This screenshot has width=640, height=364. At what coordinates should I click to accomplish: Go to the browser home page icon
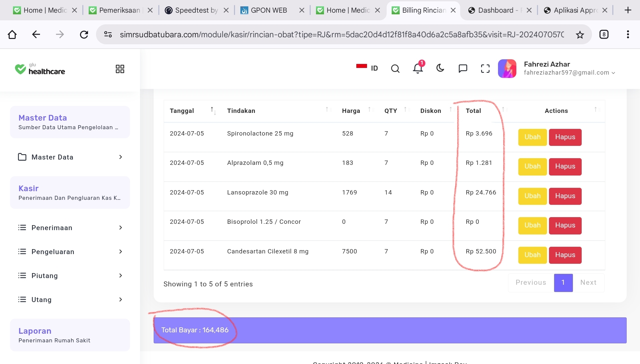point(12,34)
